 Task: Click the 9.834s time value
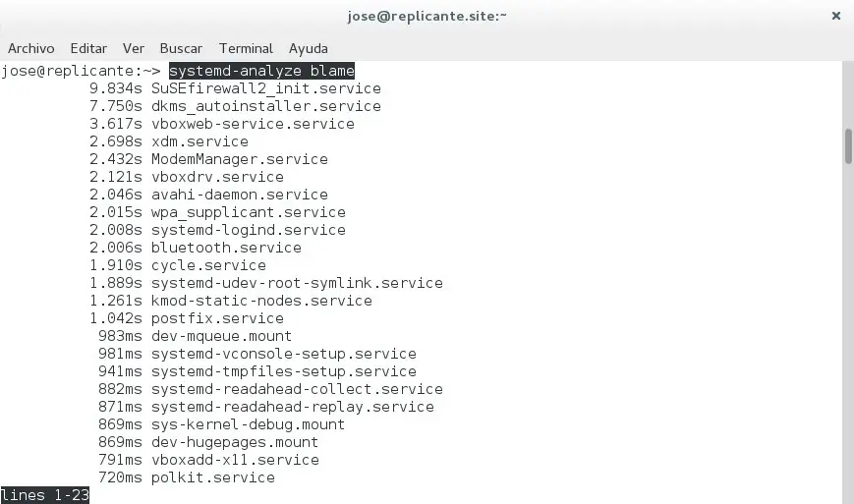[x=116, y=88]
